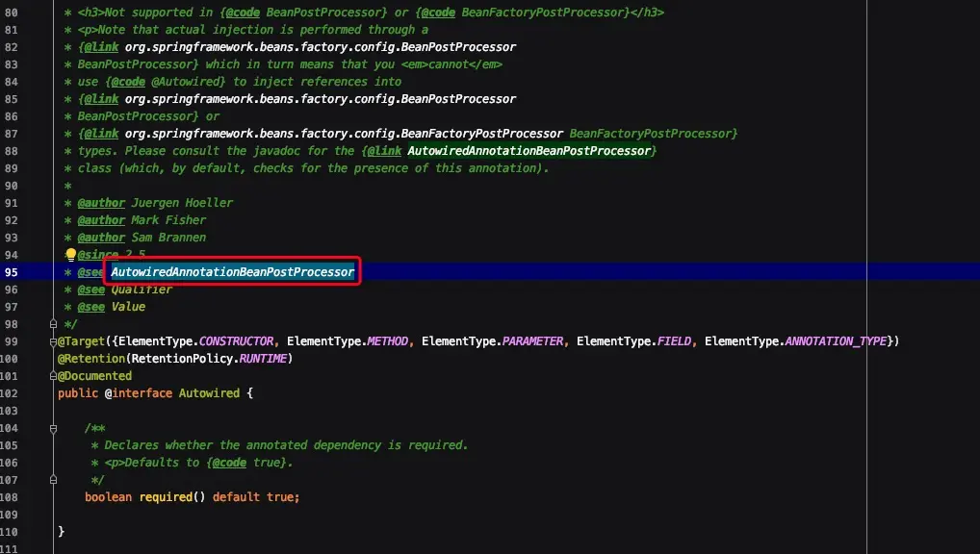Toggle the fold marker beside @Target on line 99
The width and height of the screenshot is (980, 554).
[53, 341]
